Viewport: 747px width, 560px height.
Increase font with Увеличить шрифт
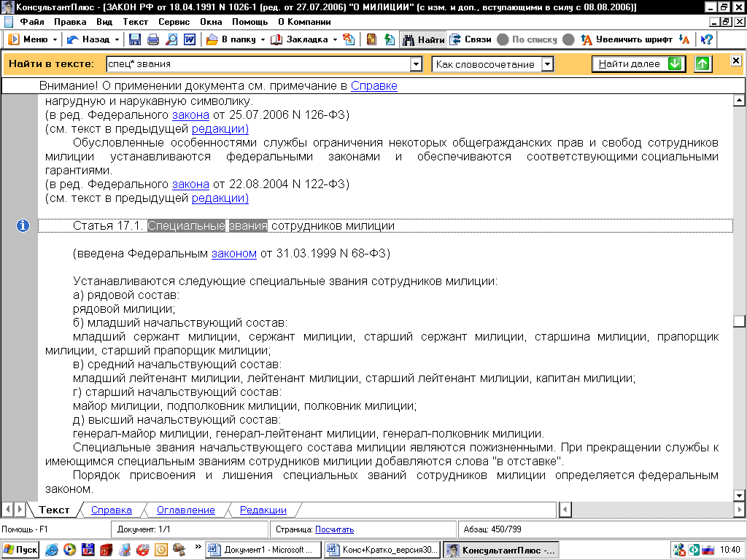pos(626,39)
